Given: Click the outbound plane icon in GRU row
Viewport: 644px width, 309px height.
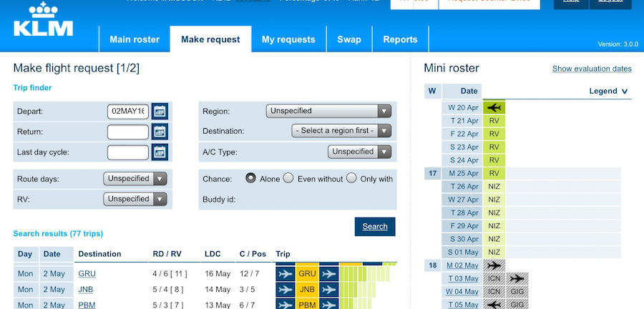Looking at the screenshot, I should 286,273.
